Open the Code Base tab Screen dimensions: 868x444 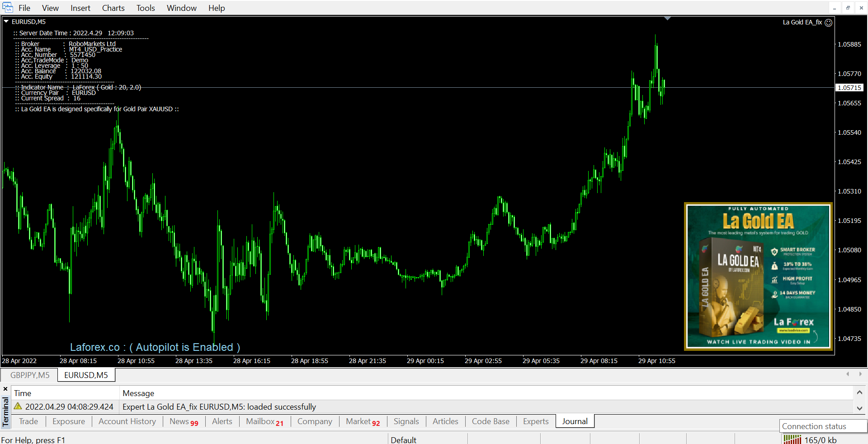(x=491, y=421)
